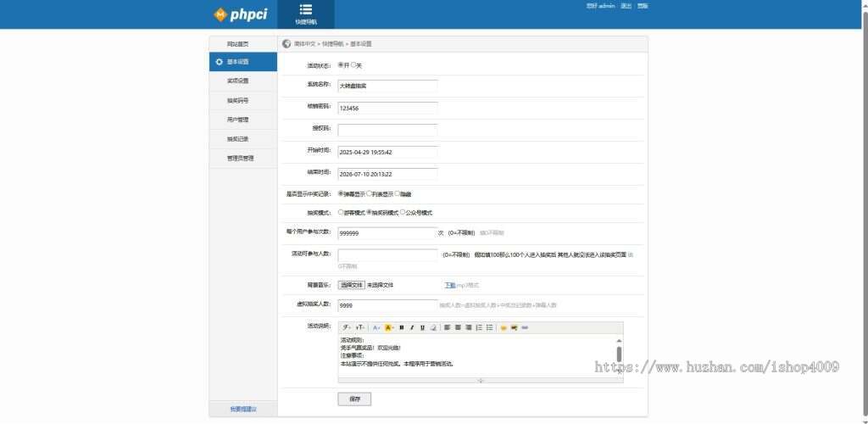The width and height of the screenshot is (868, 424).
Task: Select first lottery mode radio option
Action: pos(341,212)
